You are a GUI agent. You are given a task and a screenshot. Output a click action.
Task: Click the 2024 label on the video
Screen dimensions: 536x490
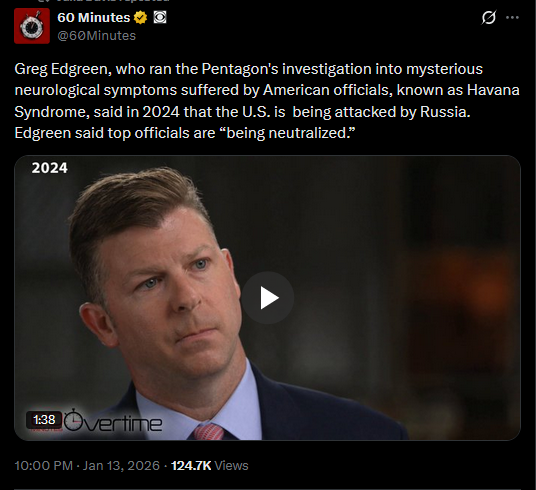click(x=50, y=168)
